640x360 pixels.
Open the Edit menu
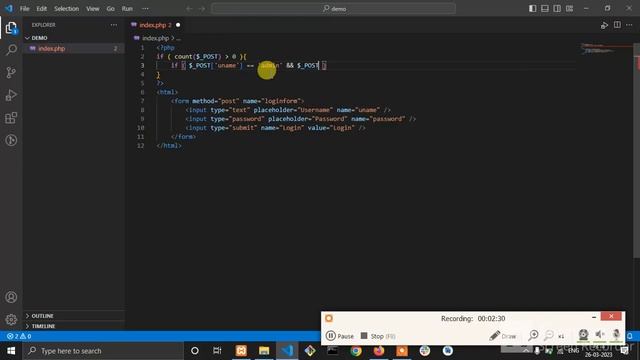click(42, 9)
